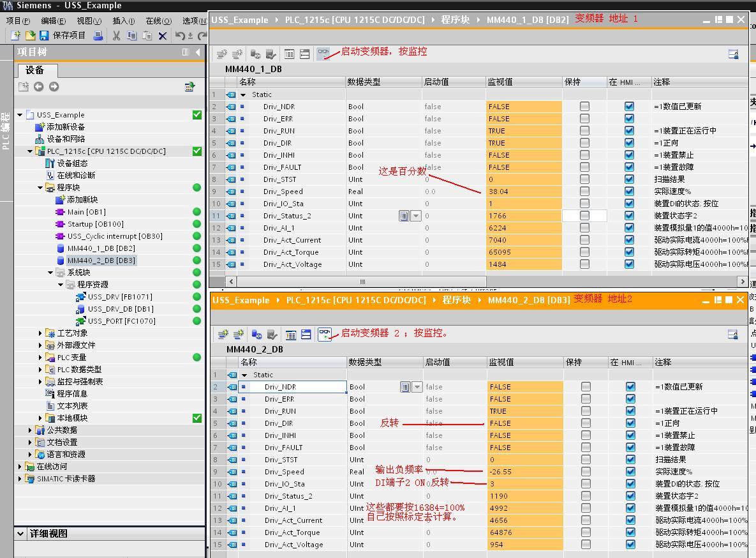The height and width of the screenshot is (558, 756).
Task: Collapse the 系统块 folder
Action: 50,272
